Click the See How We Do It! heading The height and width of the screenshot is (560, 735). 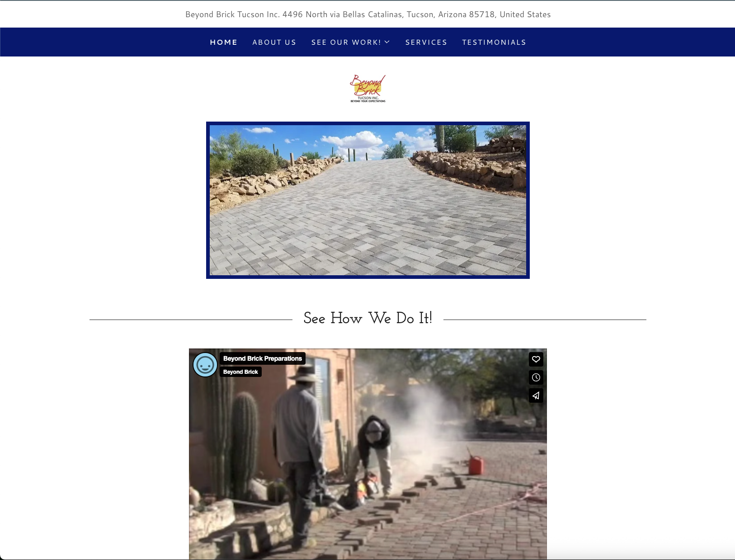[367, 318]
